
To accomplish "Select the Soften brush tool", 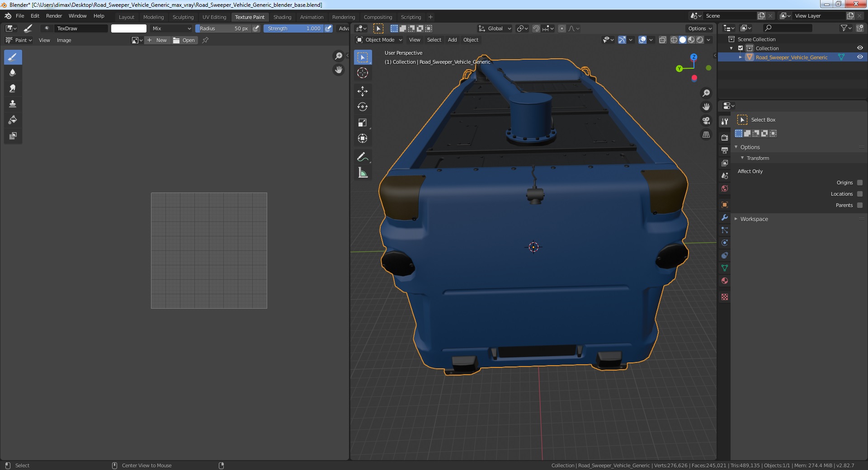I will [x=13, y=73].
